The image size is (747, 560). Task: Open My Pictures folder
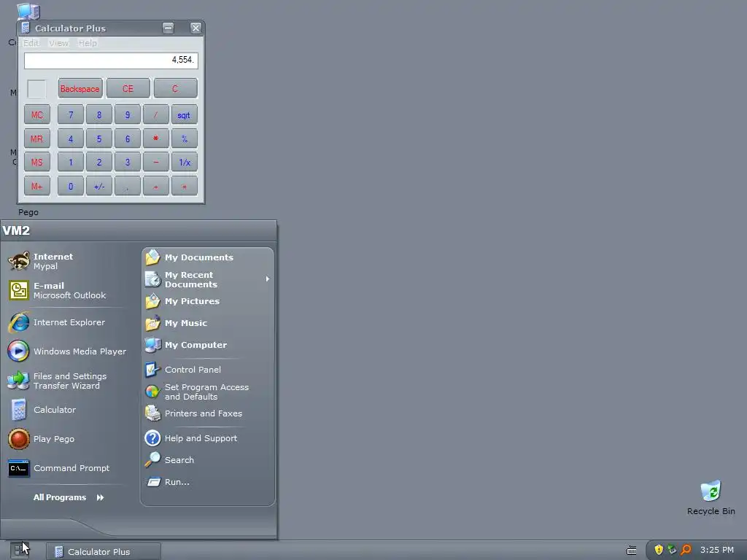click(x=182, y=301)
